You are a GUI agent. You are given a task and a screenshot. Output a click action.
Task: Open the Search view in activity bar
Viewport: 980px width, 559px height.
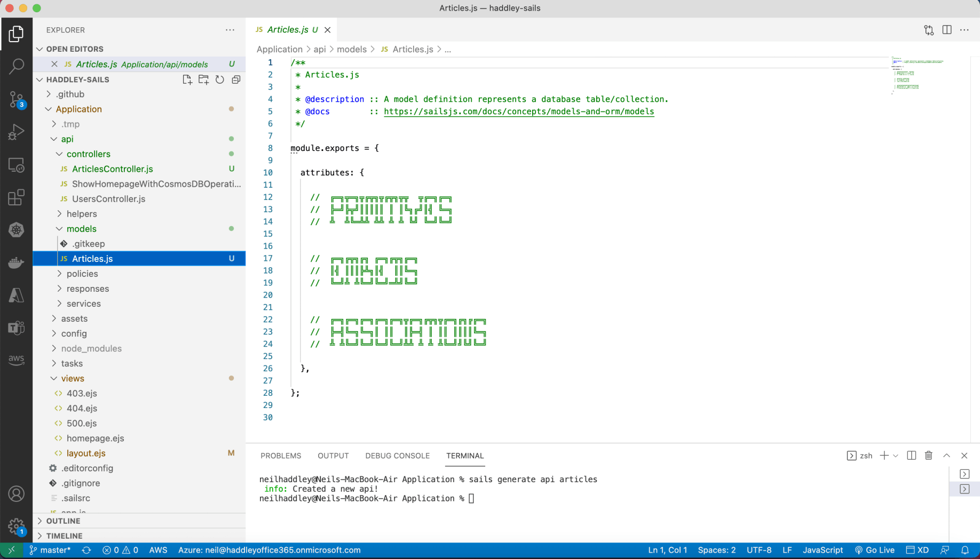tap(16, 67)
